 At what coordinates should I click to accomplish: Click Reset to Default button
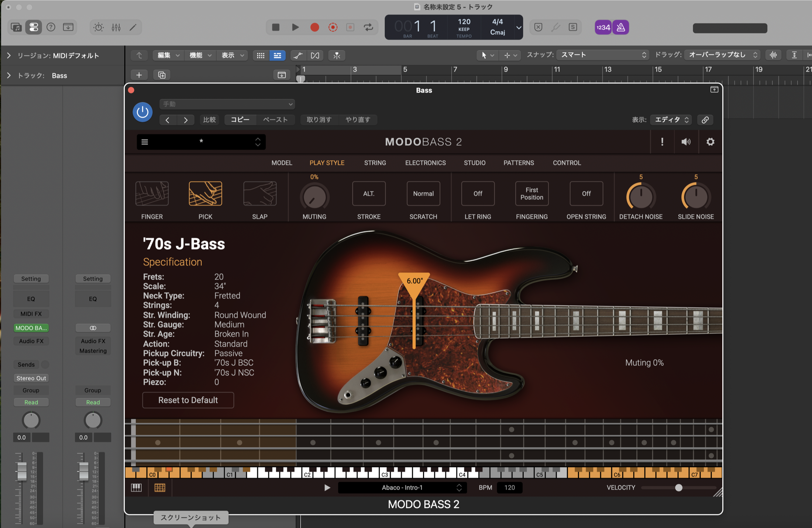188,400
